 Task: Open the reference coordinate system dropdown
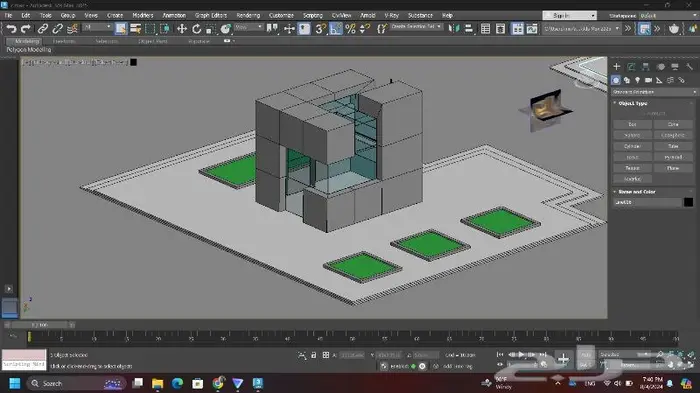(248, 27)
